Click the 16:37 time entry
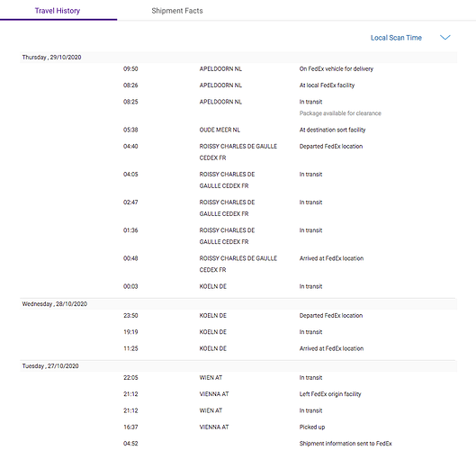 click(x=130, y=427)
